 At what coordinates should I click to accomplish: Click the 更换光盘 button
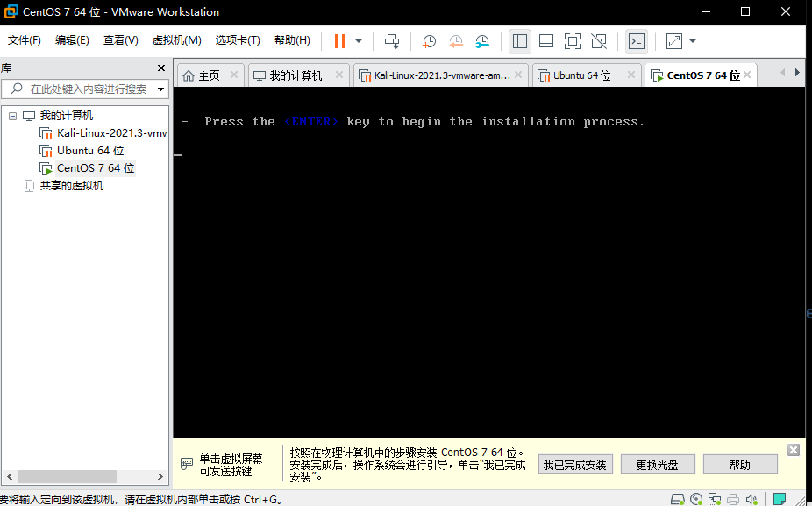[x=658, y=463]
